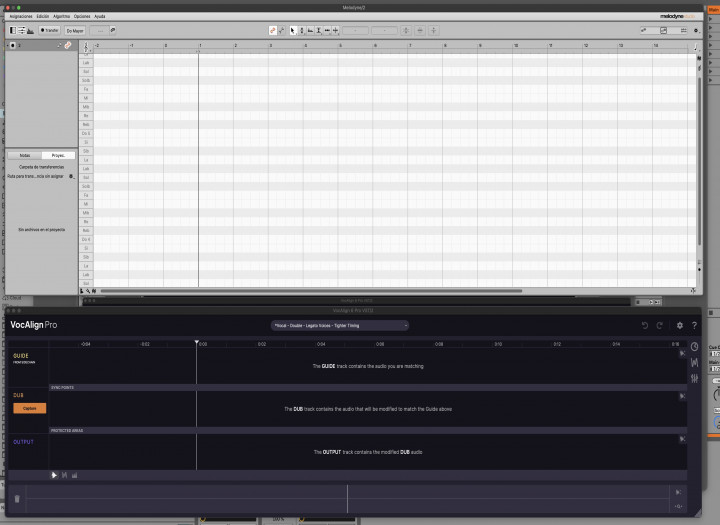Click the orange Capture button
The width and height of the screenshot is (720, 525).
tap(29, 408)
